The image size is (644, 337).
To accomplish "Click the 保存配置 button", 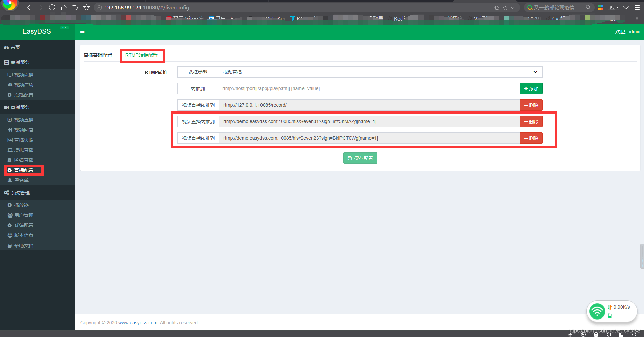I will pyautogui.click(x=360, y=158).
